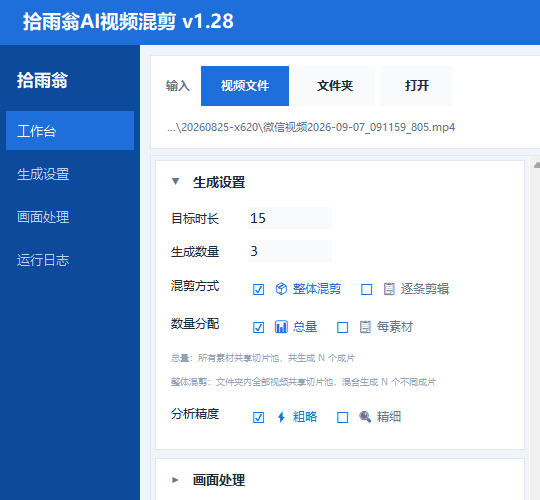The width and height of the screenshot is (540, 500).
Task: Click the magnifier icon beside 精细
Action: click(365, 417)
